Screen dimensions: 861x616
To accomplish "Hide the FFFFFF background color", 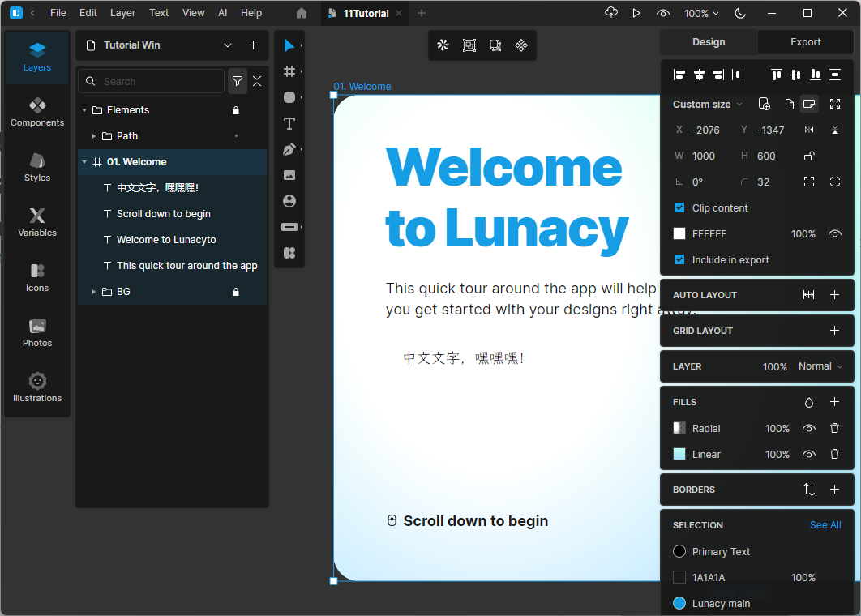I will (834, 234).
